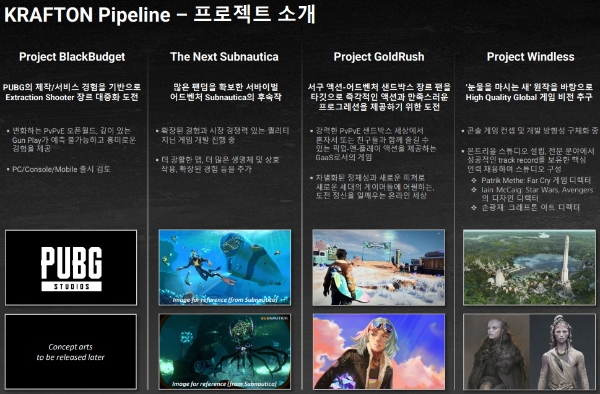Select the 'Concept arts to be released later' box
The height and width of the screenshot is (394, 600).
click(x=71, y=352)
